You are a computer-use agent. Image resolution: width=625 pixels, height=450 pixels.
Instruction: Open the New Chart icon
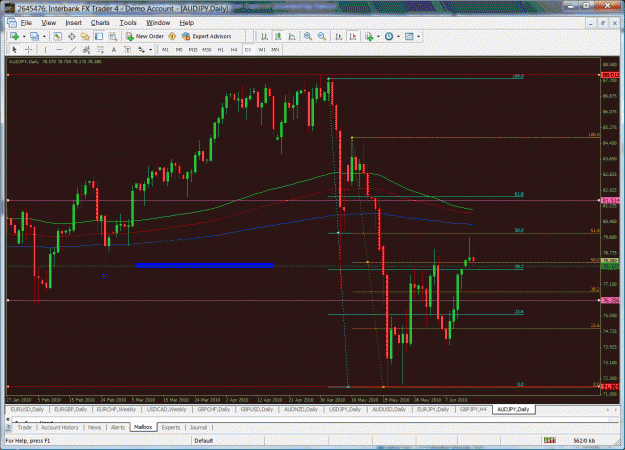point(15,36)
